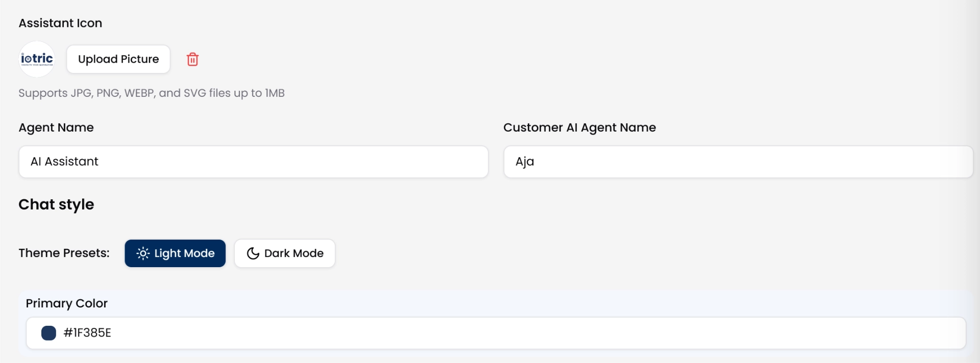Toggle the currently active Light Mode off

click(x=175, y=253)
